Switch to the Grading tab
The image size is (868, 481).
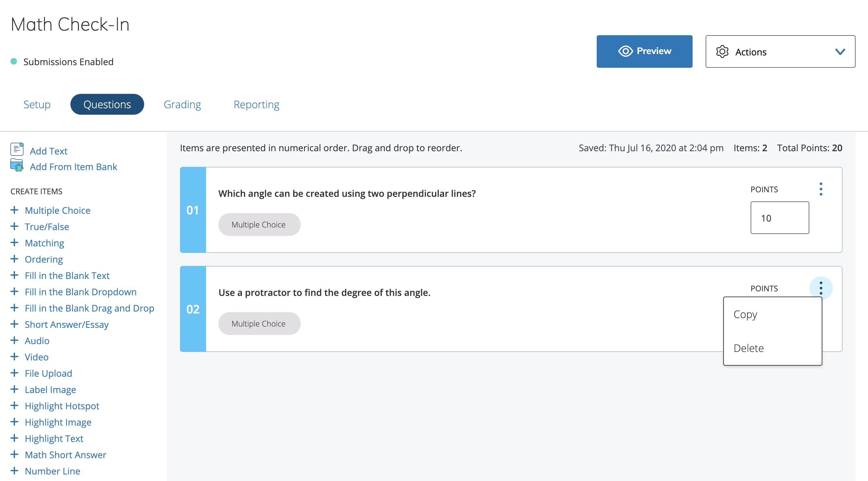182,104
